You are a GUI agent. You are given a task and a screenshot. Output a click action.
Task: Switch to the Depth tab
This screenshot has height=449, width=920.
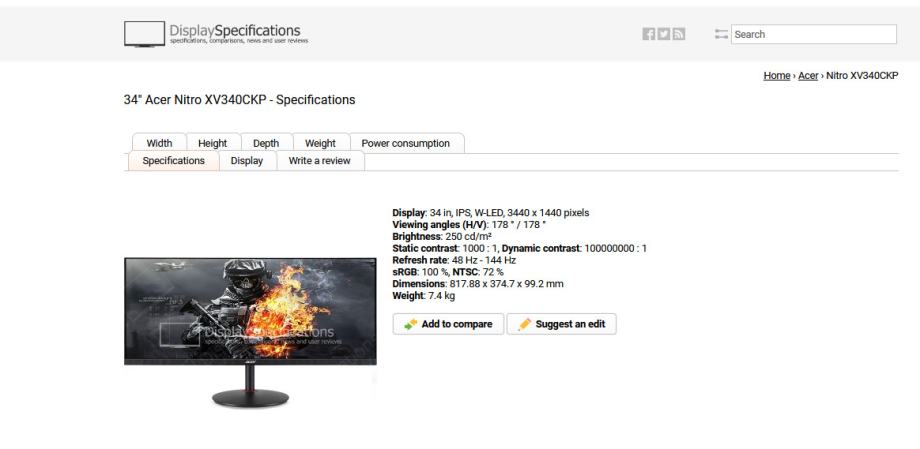[x=266, y=143]
